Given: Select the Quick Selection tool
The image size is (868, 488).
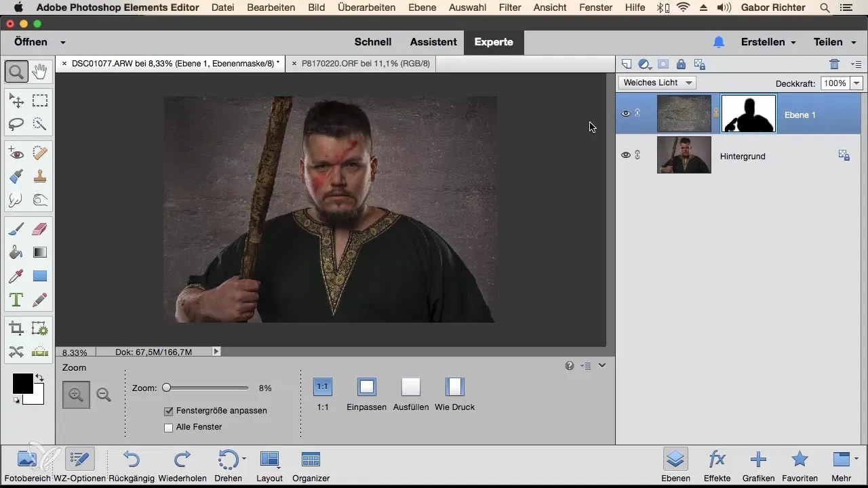Looking at the screenshot, I should 40,124.
